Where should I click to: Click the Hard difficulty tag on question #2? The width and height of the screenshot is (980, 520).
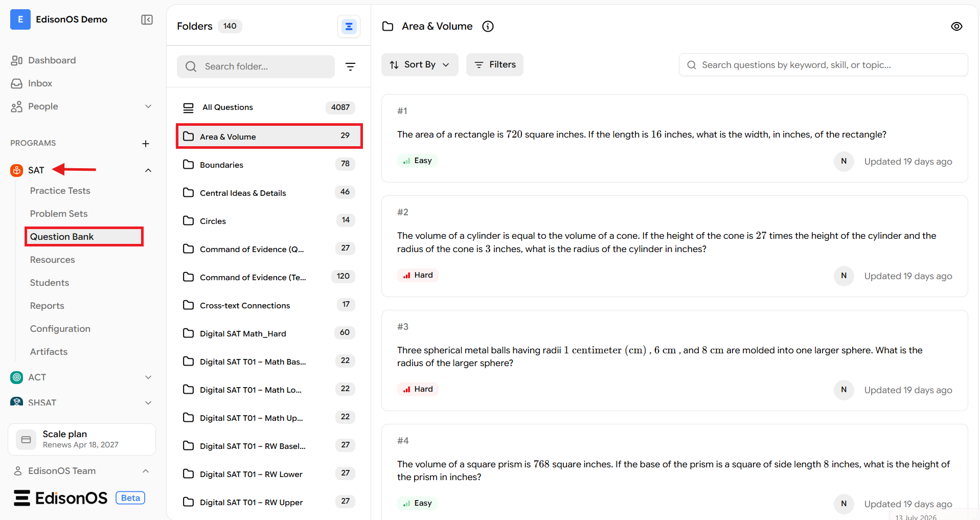point(418,275)
